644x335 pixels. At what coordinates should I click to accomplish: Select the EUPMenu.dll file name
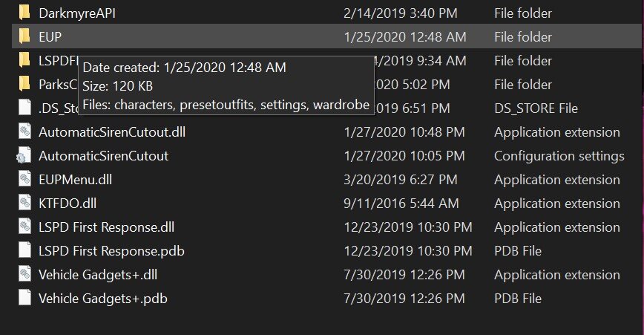[75, 180]
